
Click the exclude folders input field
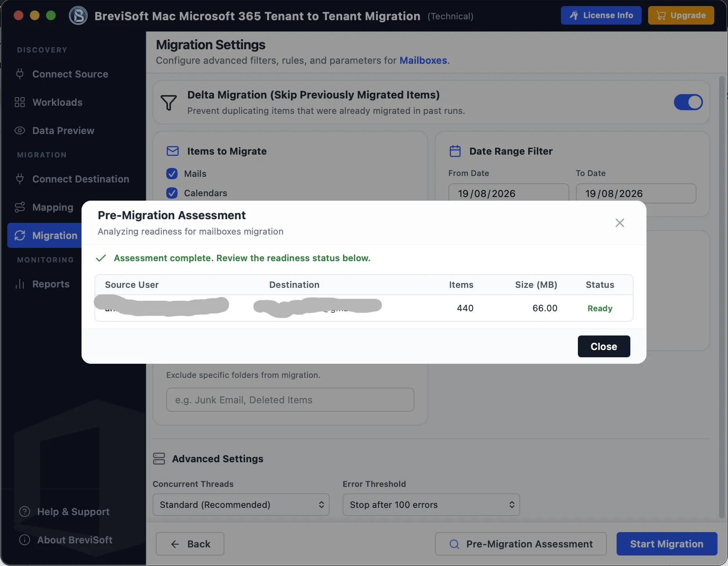290,400
